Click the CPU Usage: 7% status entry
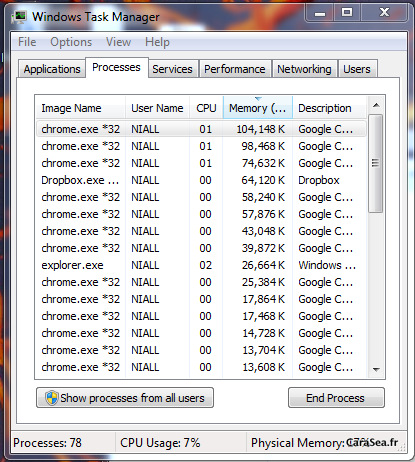 160,443
